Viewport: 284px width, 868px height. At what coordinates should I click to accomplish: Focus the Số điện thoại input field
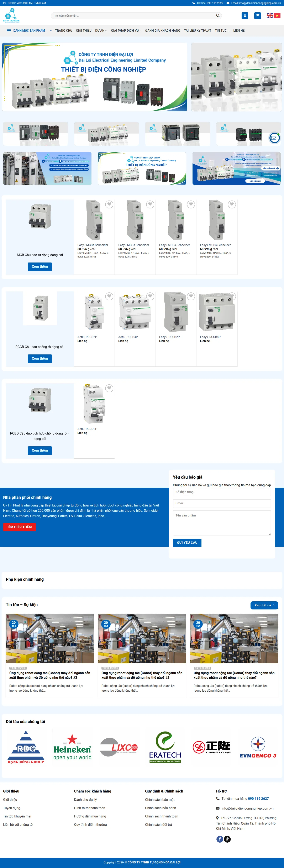tap(222, 492)
